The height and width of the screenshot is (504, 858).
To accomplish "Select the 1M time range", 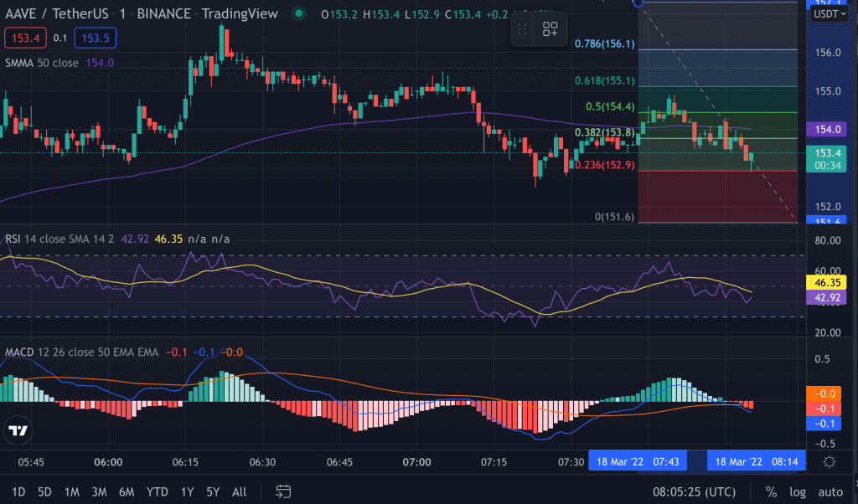I will point(72,491).
